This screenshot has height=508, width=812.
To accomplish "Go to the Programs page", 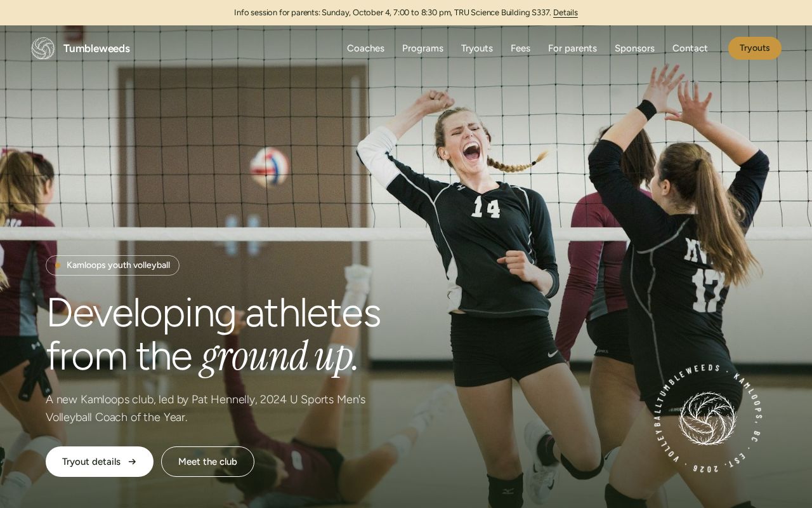I will click(422, 48).
